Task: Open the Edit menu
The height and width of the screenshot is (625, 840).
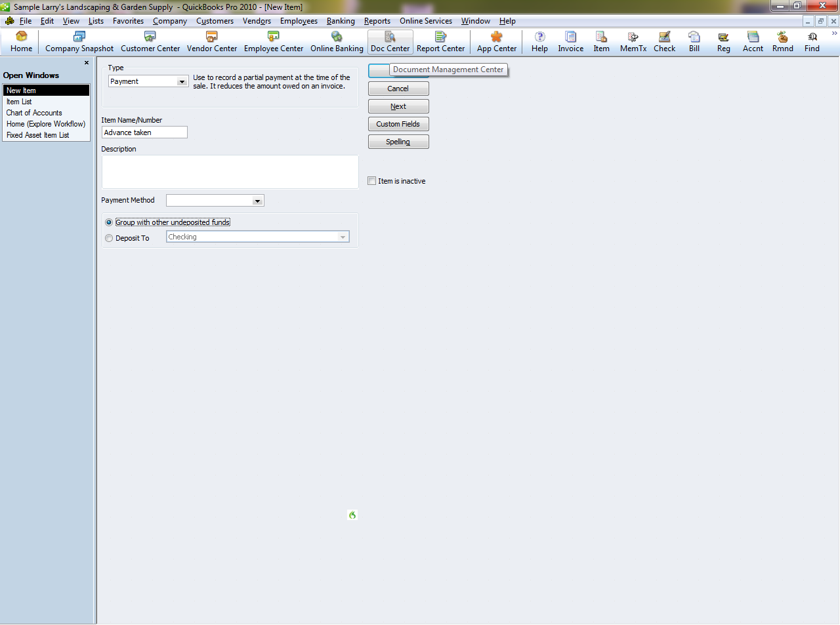Action: point(47,21)
